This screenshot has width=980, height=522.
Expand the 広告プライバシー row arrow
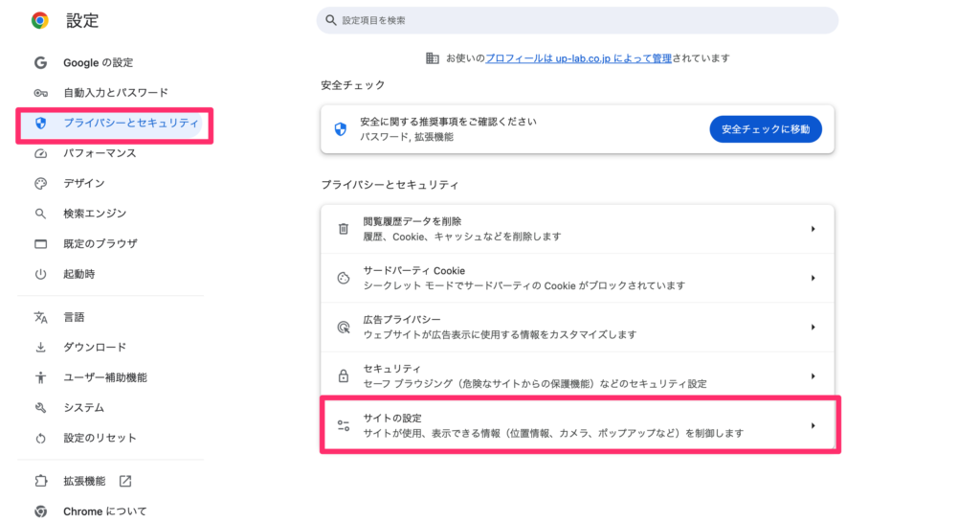click(x=813, y=327)
